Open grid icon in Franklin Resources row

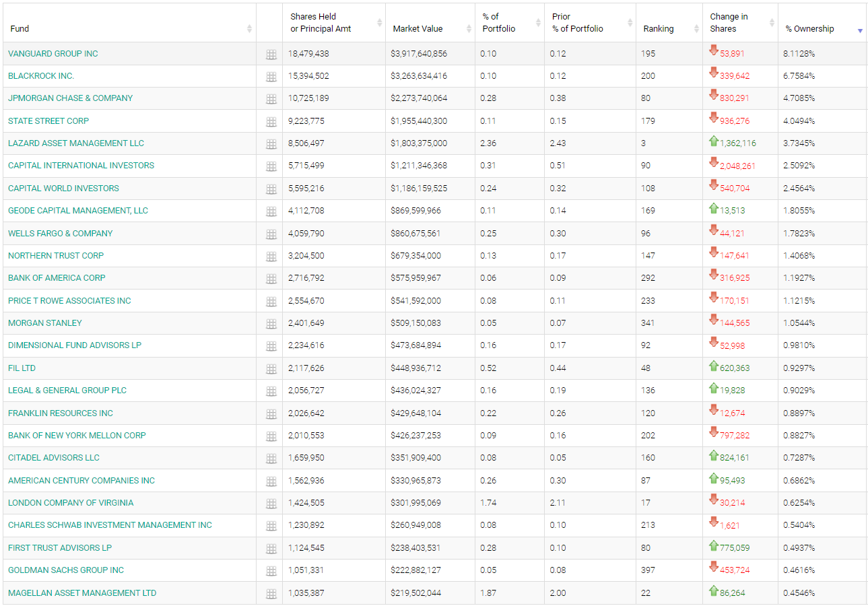point(271,414)
